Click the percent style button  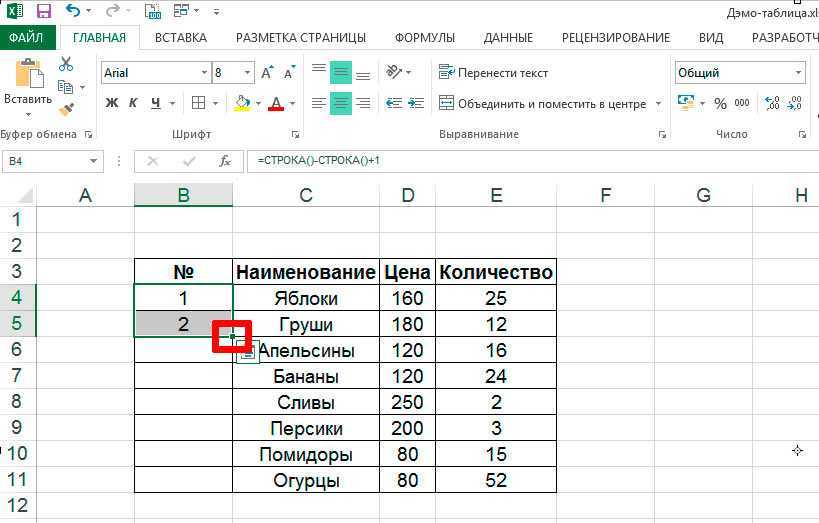(x=720, y=103)
